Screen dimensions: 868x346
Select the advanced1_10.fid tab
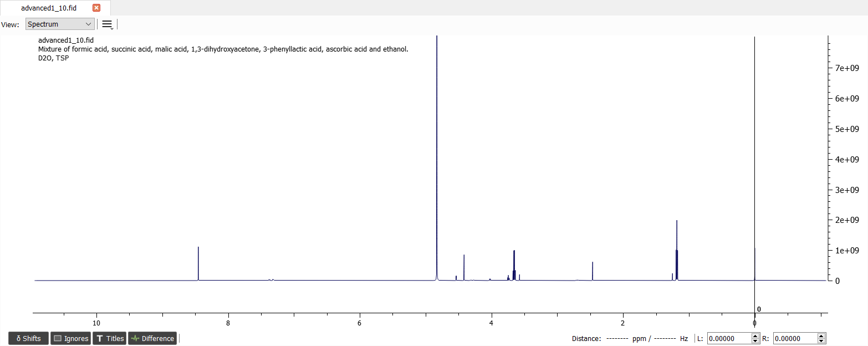pos(55,8)
